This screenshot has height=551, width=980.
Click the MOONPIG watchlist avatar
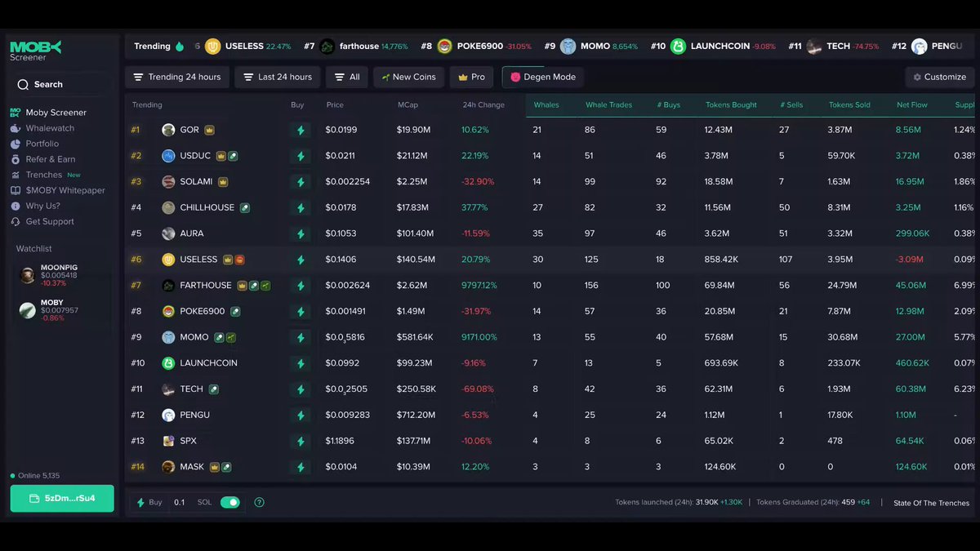tap(28, 276)
